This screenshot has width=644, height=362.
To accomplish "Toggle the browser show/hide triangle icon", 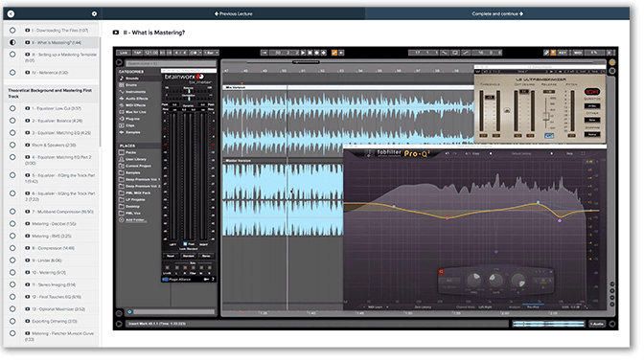I will (120, 62).
